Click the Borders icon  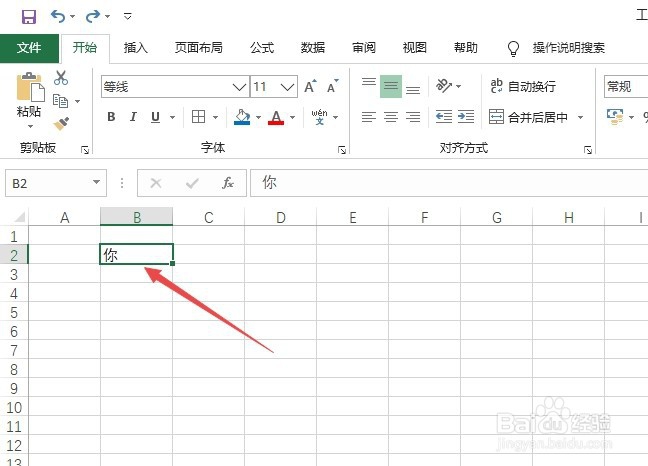[x=198, y=117]
